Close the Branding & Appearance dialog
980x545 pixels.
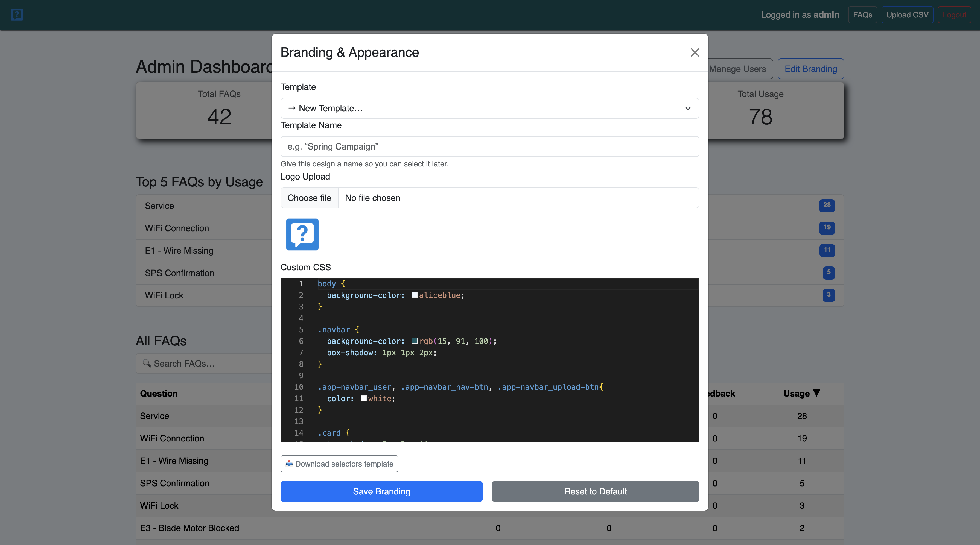tap(695, 52)
